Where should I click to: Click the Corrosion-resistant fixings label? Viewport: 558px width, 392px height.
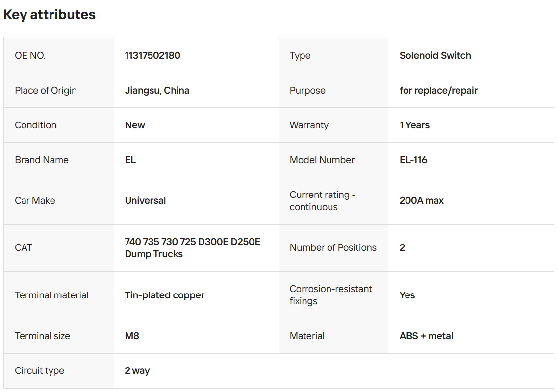point(330,294)
